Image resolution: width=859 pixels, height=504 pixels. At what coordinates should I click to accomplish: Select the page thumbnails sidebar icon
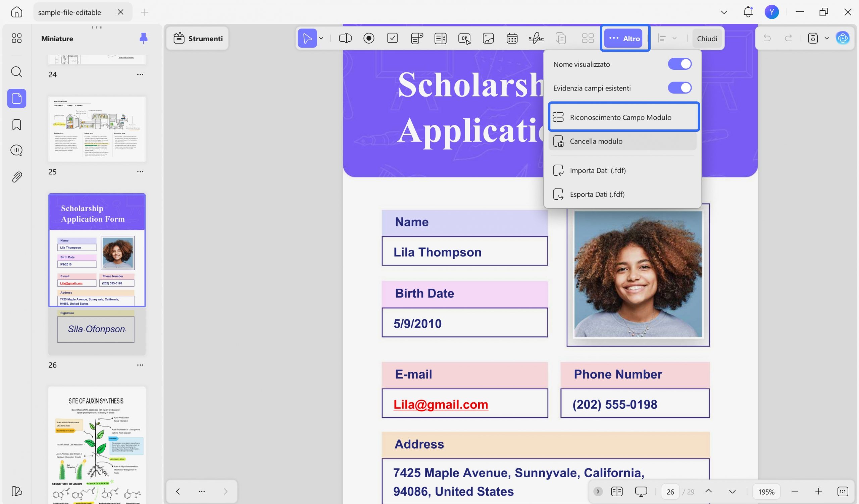tap(16, 98)
